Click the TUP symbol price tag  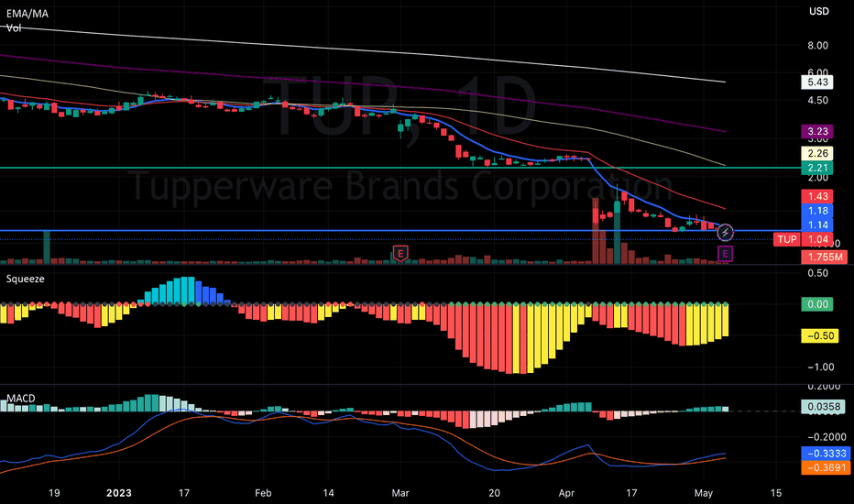(787, 239)
